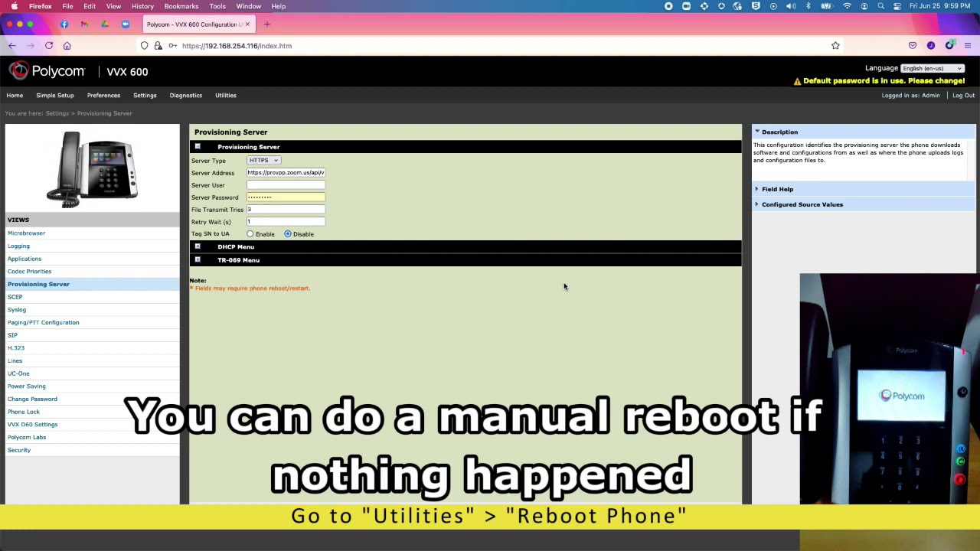Open Wi-Fi status menu

[847, 6]
